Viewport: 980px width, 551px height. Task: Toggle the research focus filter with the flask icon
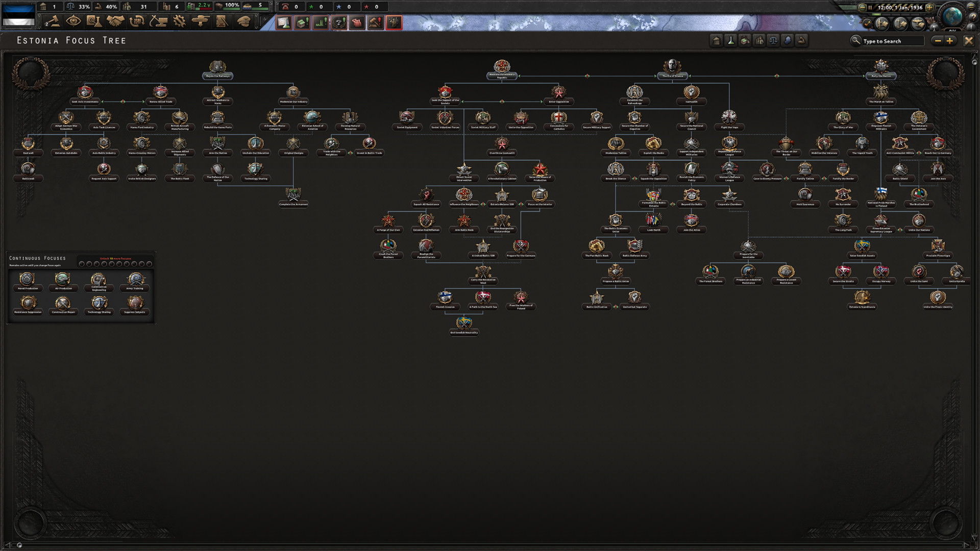(731, 41)
